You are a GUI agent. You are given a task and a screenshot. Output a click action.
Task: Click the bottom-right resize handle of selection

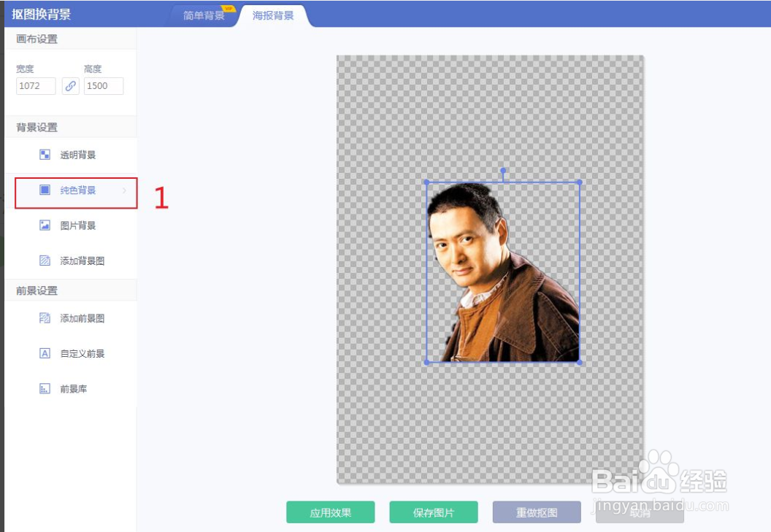580,363
